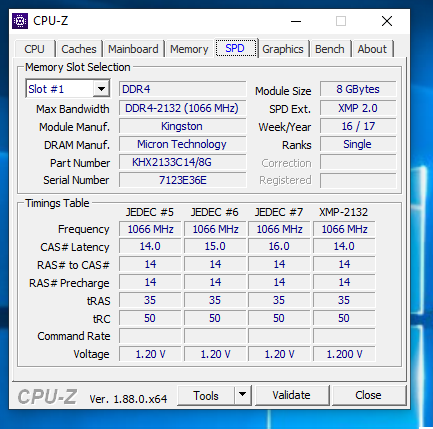This screenshot has width=433, height=429.
Task: Click the Validate button
Action: (292, 395)
